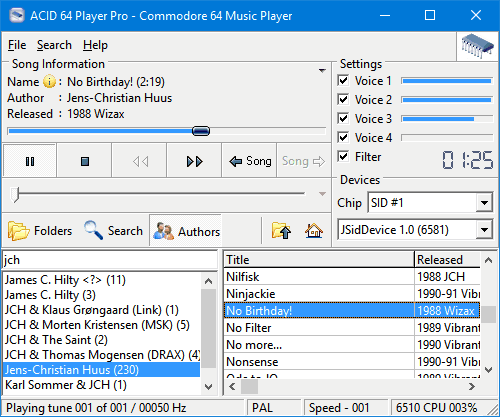Toggle the Voice 2 checkbox

pos(343,99)
